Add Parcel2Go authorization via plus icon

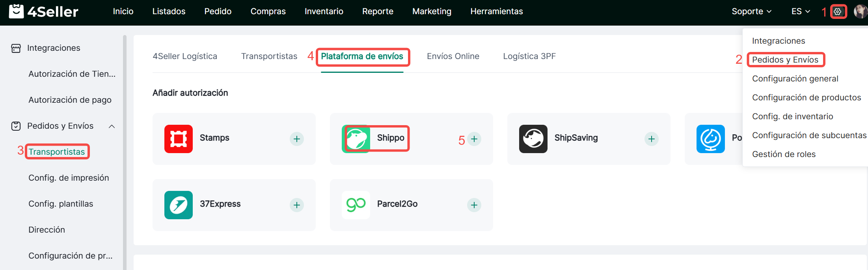[474, 205]
